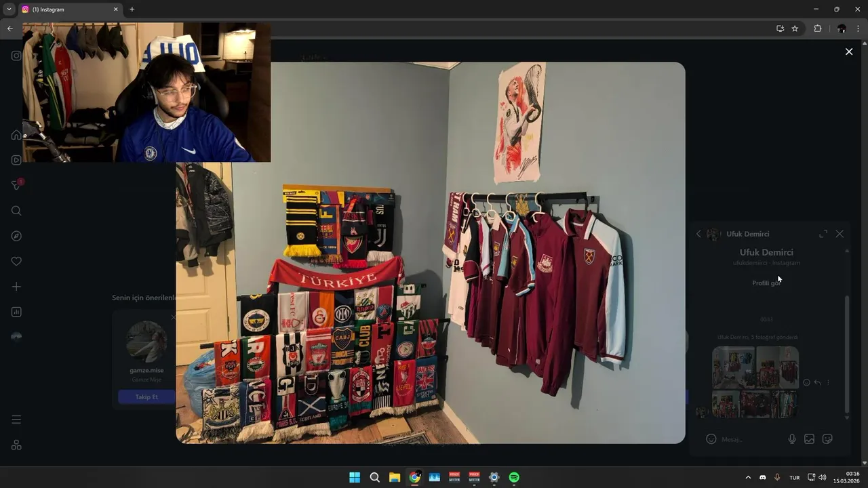Click Profili gör button in chat
The image size is (868, 488).
(766, 283)
